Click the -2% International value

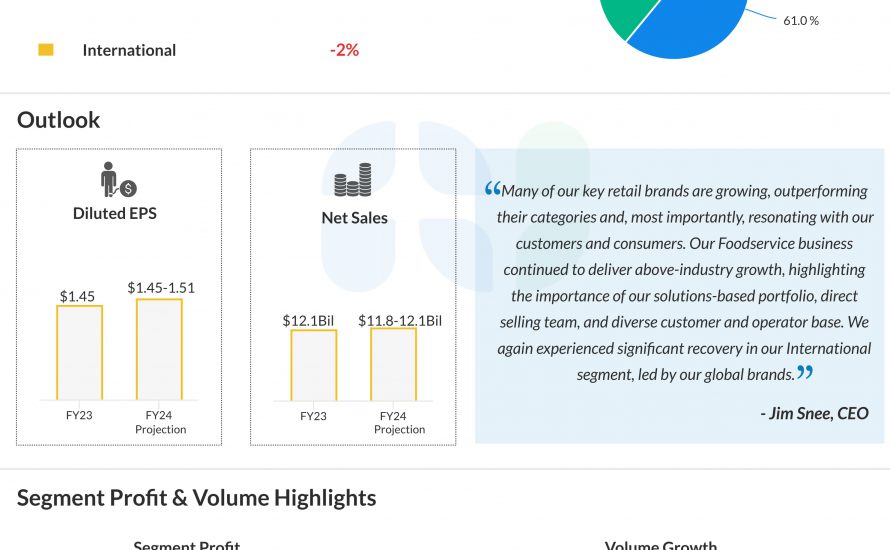point(344,50)
